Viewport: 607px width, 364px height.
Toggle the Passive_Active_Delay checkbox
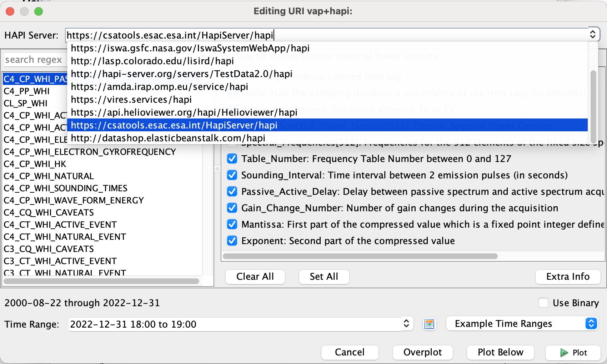pos(232,191)
